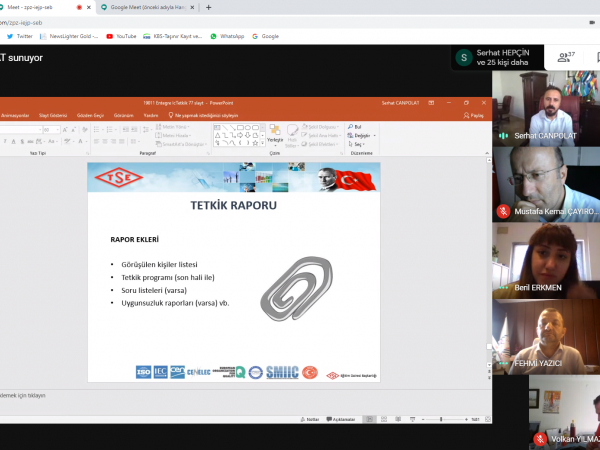Switch to Reading view in status bar
The width and height of the screenshot is (600, 450).
click(398, 419)
